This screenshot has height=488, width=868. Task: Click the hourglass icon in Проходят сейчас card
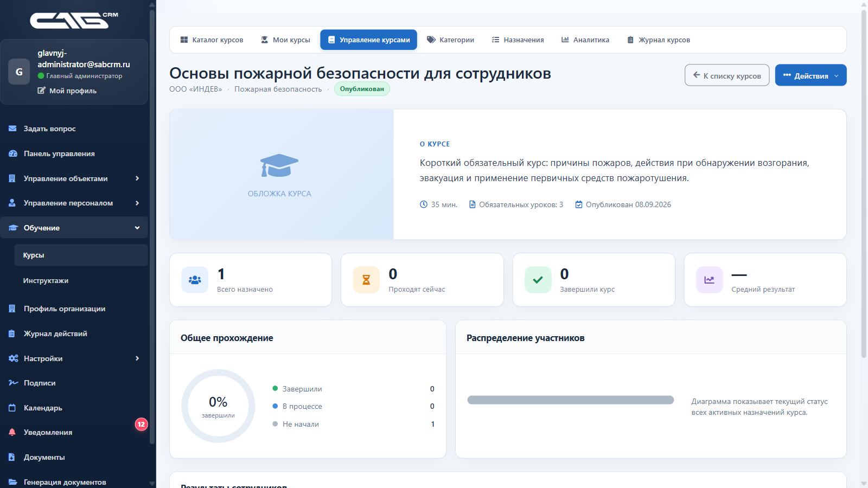[366, 280]
